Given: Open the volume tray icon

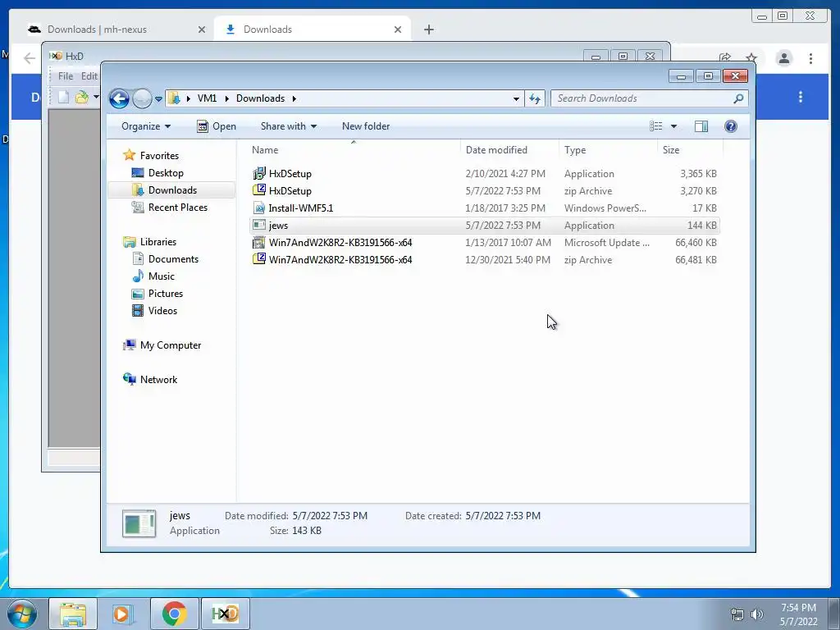Looking at the screenshot, I should click(x=757, y=614).
